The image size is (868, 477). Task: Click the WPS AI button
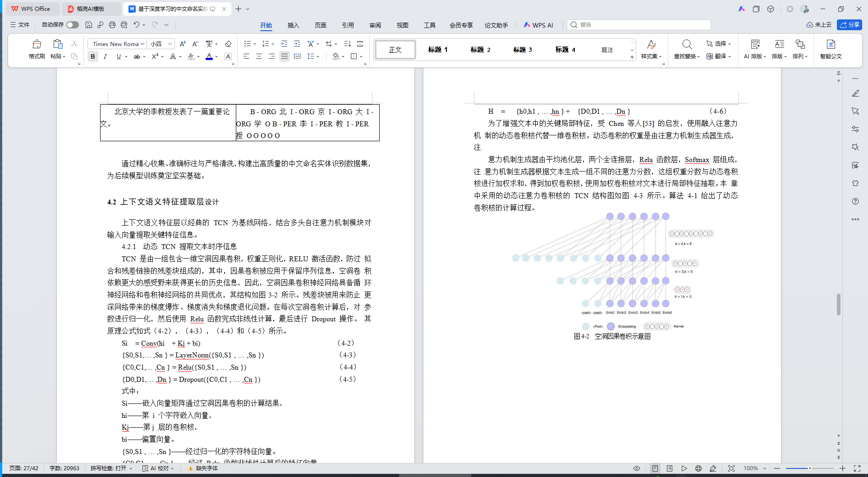pos(538,25)
